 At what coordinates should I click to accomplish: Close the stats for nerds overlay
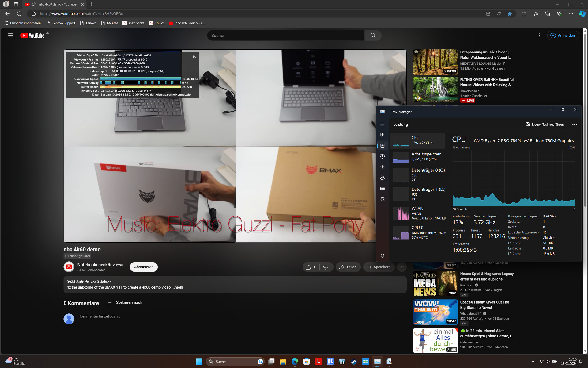(195, 57)
